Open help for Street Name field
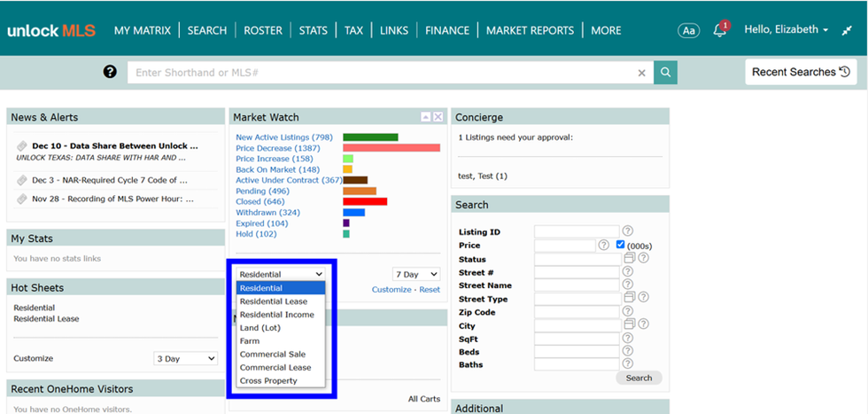The width and height of the screenshot is (868, 414). [x=628, y=285]
